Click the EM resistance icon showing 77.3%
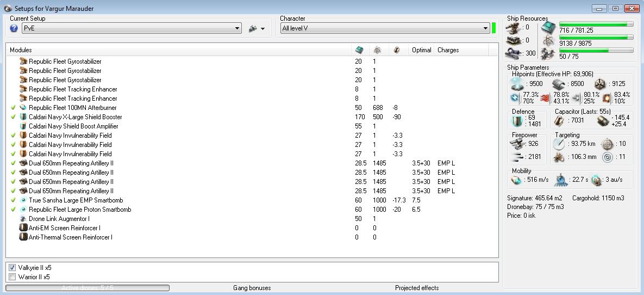The width and height of the screenshot is (644, 295). point(515,98)
